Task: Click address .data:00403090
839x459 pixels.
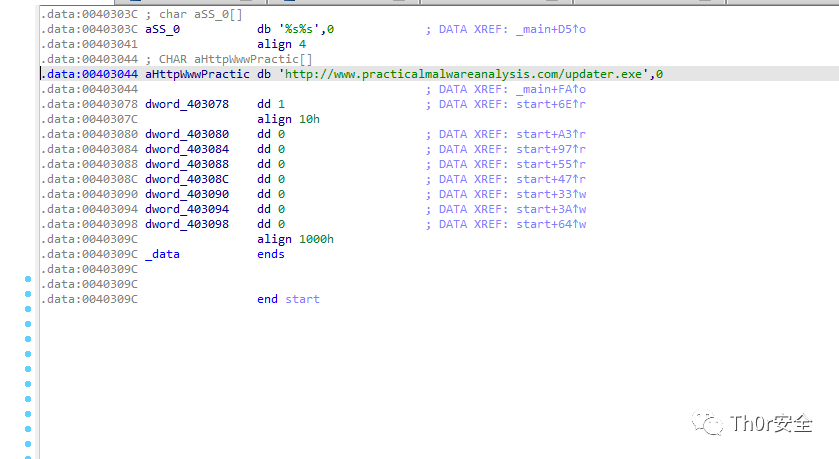Action: click(89, 194)
